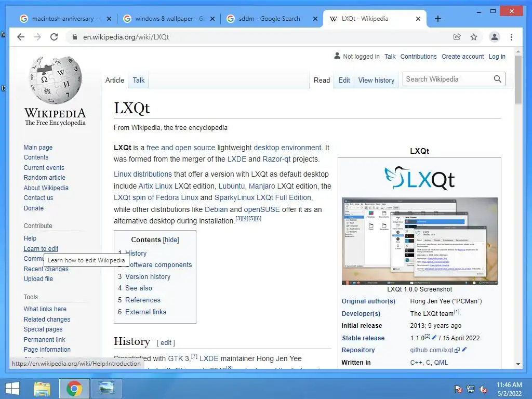
Task: Open the Donate sidebar link
Action: click(x=34, y=208)
